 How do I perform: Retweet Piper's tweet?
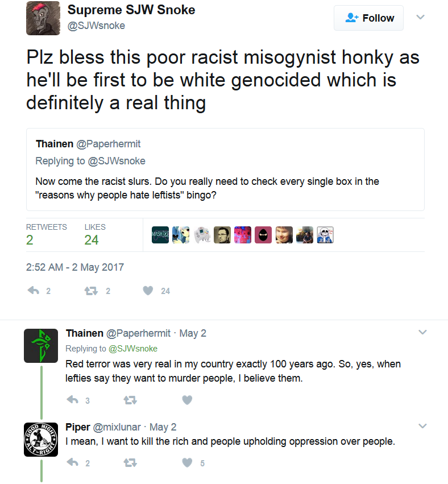(x=130, y=463)
